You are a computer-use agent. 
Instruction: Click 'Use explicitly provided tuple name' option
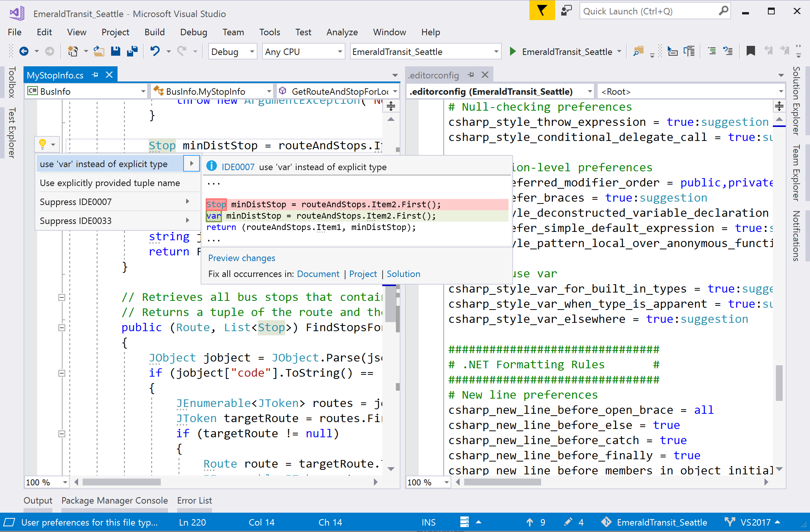pos(109,182)
